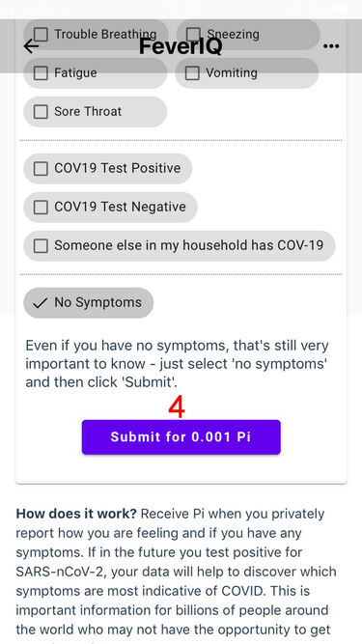Tap the 'How does it work?' heading

[x=77, y=514]
